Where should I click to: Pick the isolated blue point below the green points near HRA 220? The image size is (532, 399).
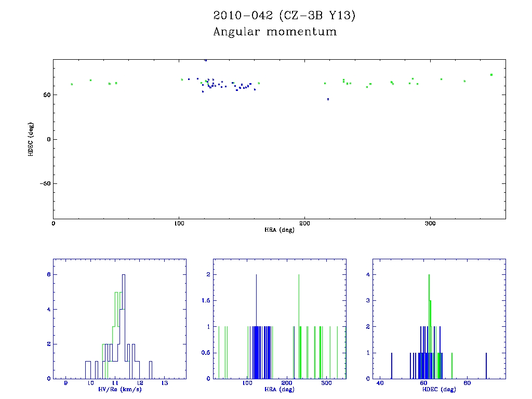pos(328,99)
